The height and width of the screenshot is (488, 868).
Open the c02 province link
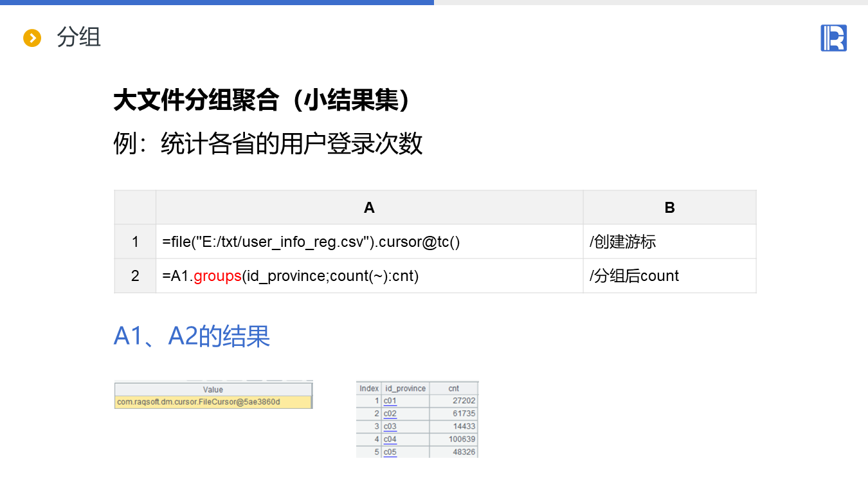pos(390,414)
